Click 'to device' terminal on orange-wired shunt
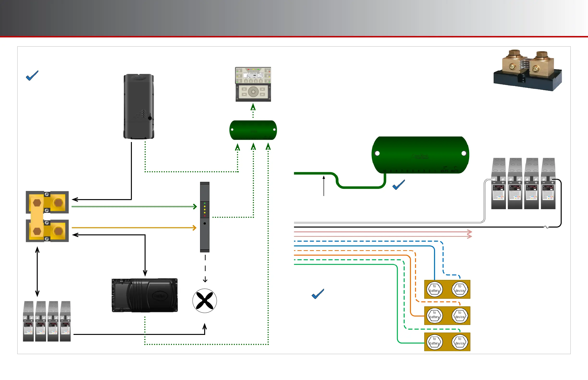 pyautogui.click(x=459, y=315)
